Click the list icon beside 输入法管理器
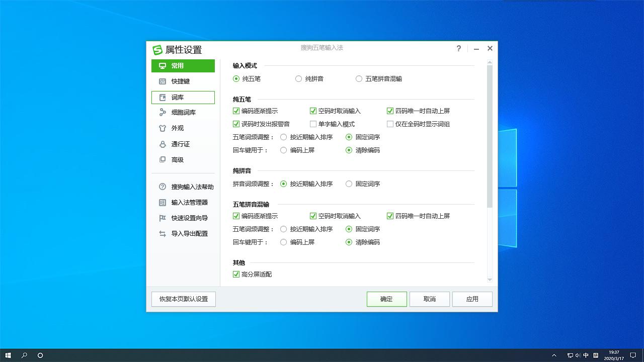The width and height of the screenshot is (644, 362). pos(163,203)
